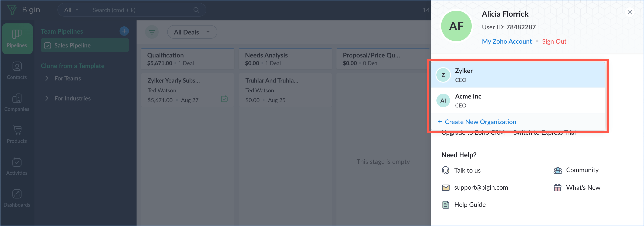
Task: Click the plus icon to add a Team Pipeline
Action: [124, 31]
